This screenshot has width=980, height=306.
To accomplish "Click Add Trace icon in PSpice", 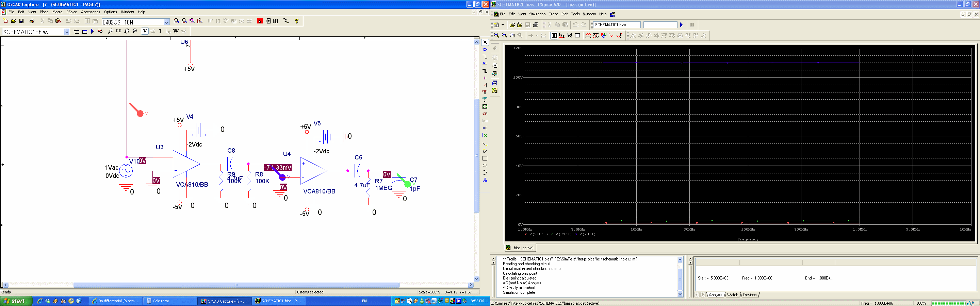I will pyautogui.click(x=588, y=35).
